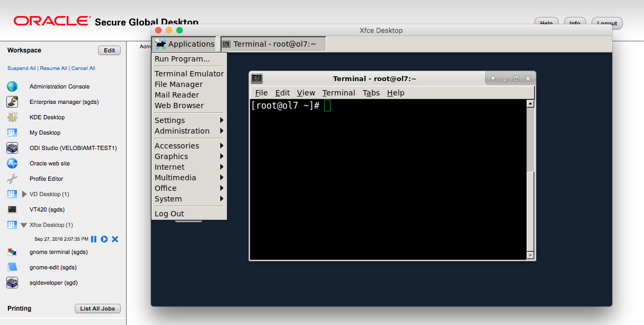
Task: Click the Info button in header
Action: [x=575, y=23]
